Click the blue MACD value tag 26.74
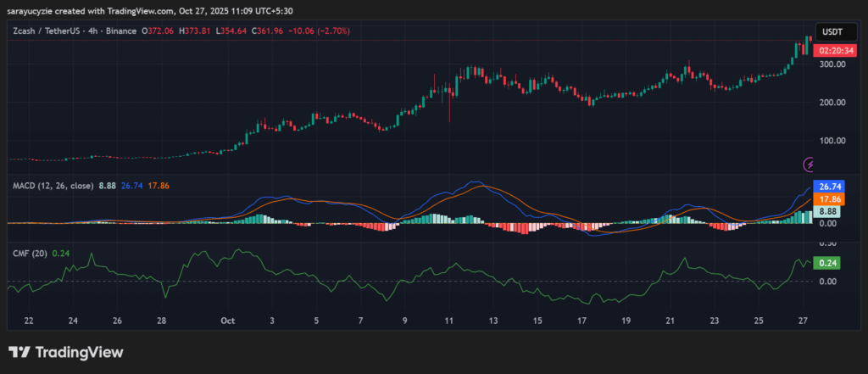Image resolution: width=868 pixels, height=374 pixels. [826, 187]
